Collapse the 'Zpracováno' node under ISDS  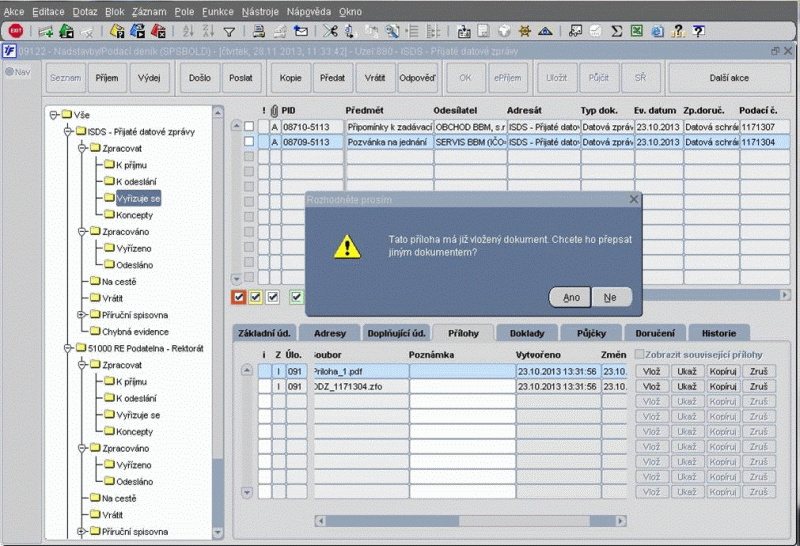pyautogui.click(x=79, y=231)
